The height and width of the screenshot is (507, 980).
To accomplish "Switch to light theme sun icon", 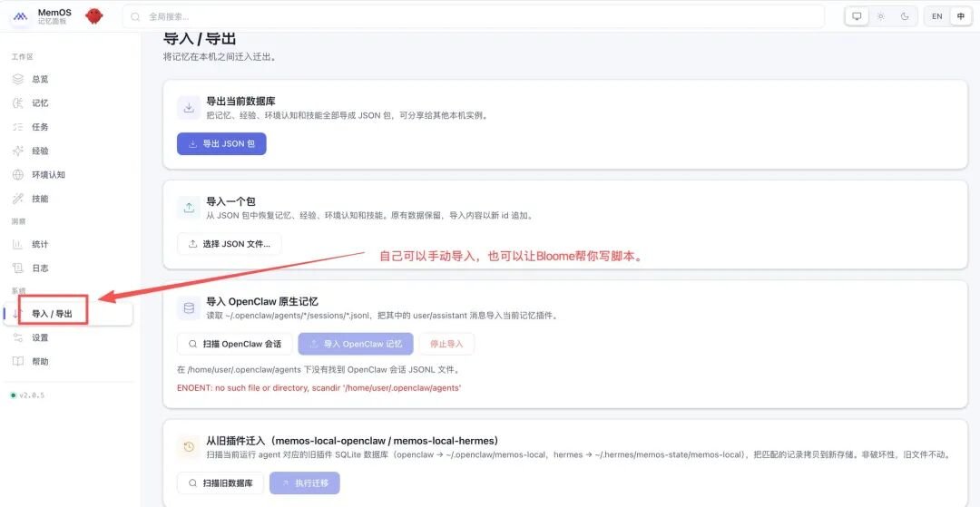I will (x=880, y=17).
